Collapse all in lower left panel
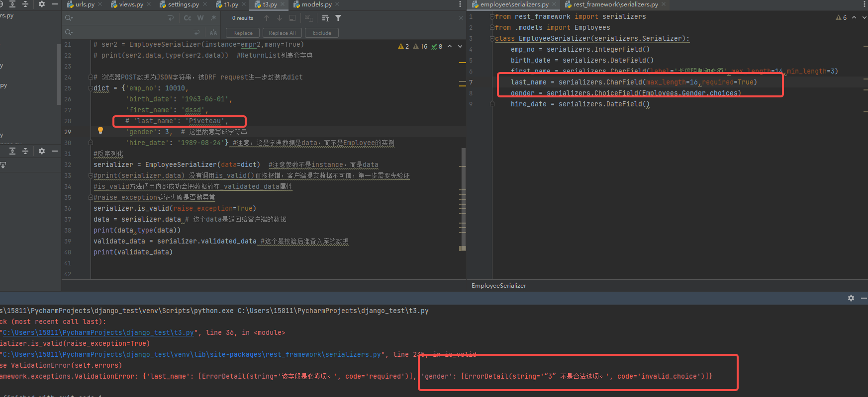 [x=25, y=151]
